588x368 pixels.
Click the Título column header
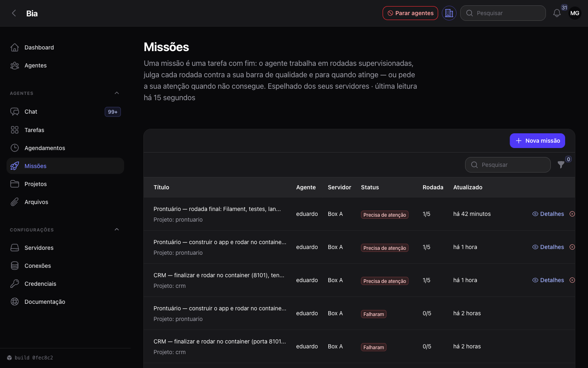(161, 187)
